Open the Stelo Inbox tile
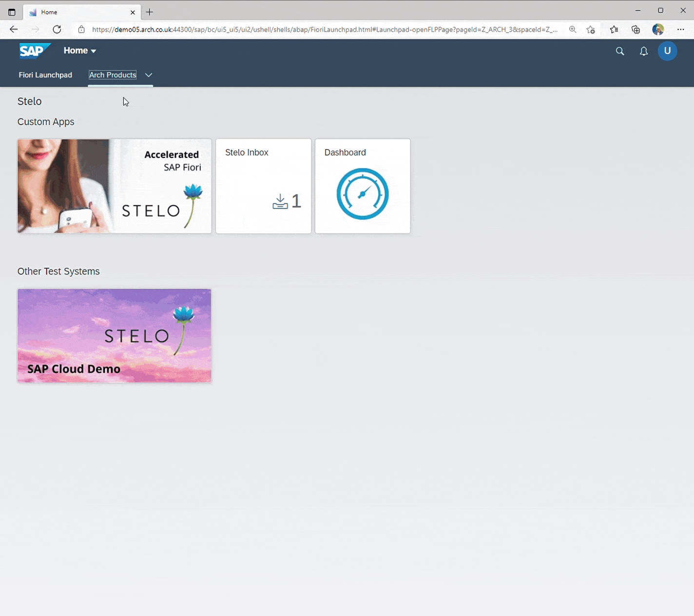Viewport: 694px width, 616px height. tap(264, 186)
